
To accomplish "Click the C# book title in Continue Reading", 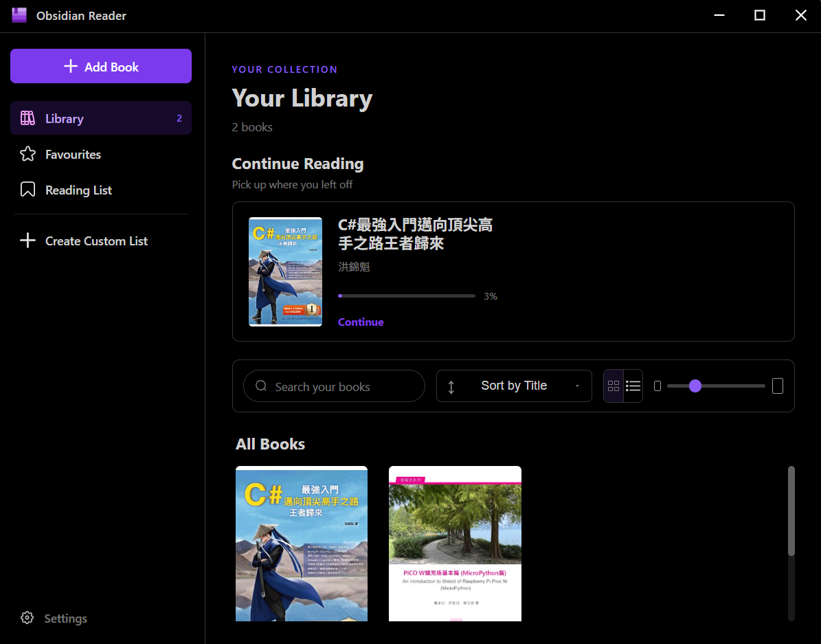I will click(415, 234).
